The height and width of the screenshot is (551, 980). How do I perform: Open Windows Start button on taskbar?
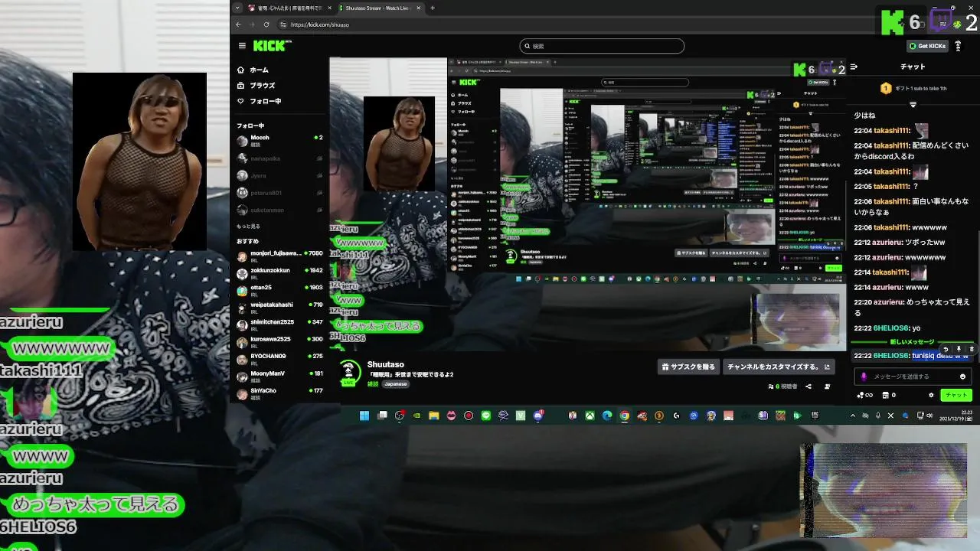pos(364,416)
